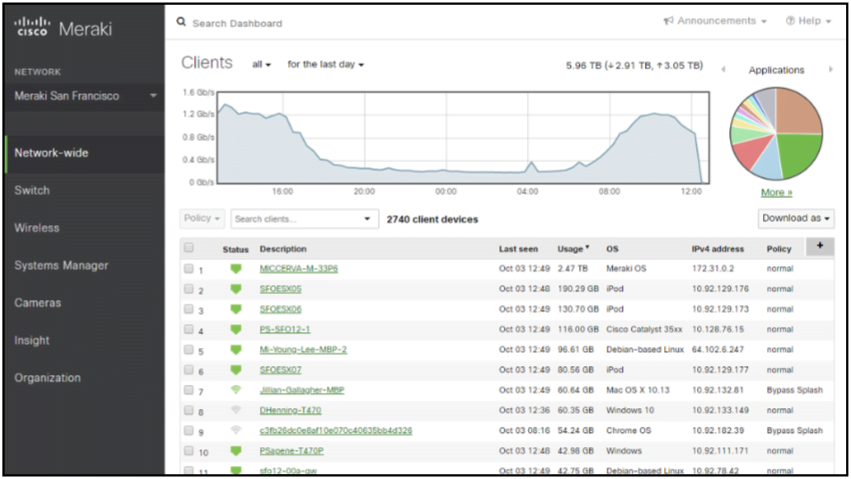Click wireless status icon for Jillian-Gallagher-MBP
This screenshot has width=851, height=479.
point(236,390)
